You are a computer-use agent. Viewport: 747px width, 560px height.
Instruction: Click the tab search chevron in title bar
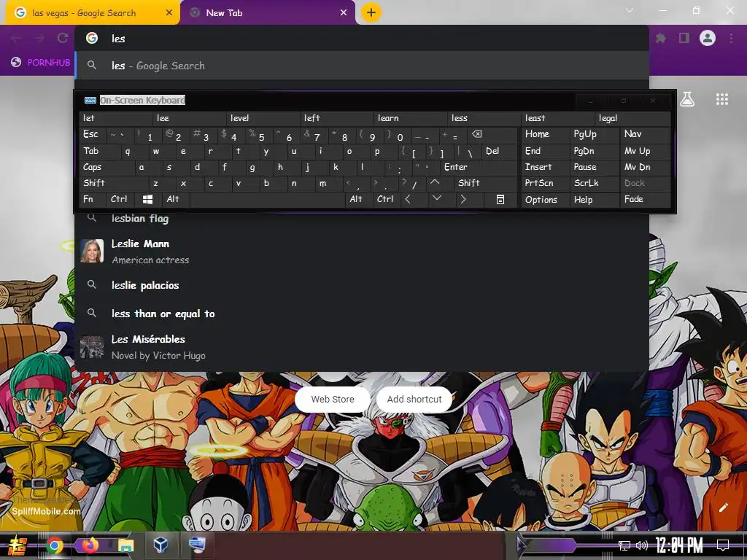630,10
